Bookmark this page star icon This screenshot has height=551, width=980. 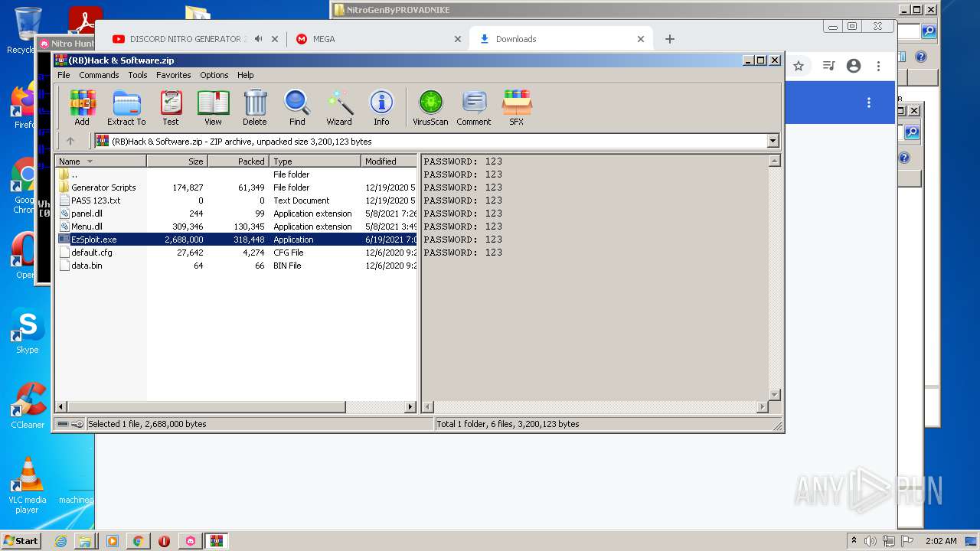(x=799, y=66)
